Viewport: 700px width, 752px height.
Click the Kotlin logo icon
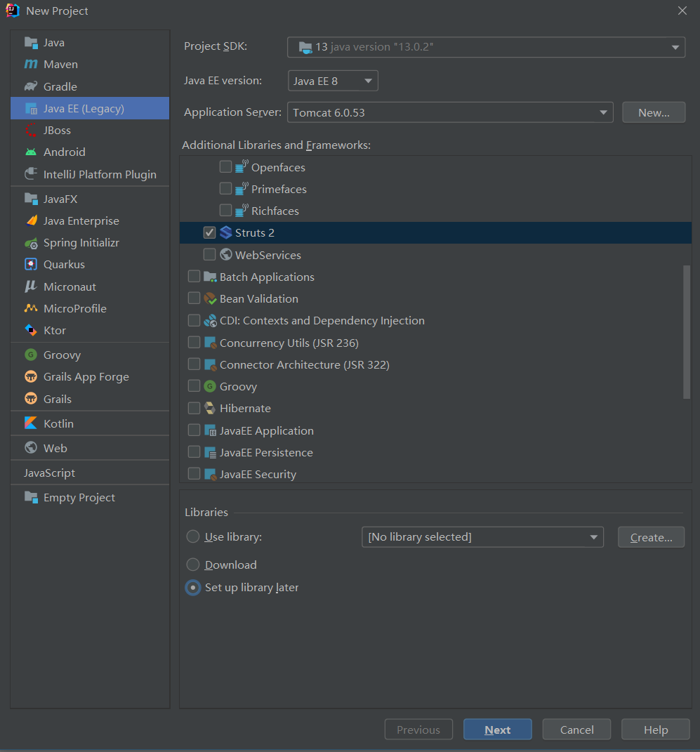coord(31,423)
